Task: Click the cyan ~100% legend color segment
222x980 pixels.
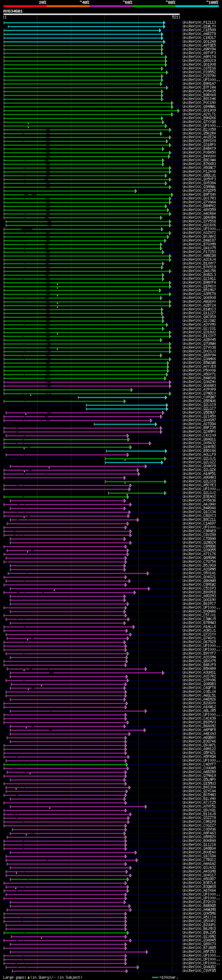Action: tap(197, 6)
